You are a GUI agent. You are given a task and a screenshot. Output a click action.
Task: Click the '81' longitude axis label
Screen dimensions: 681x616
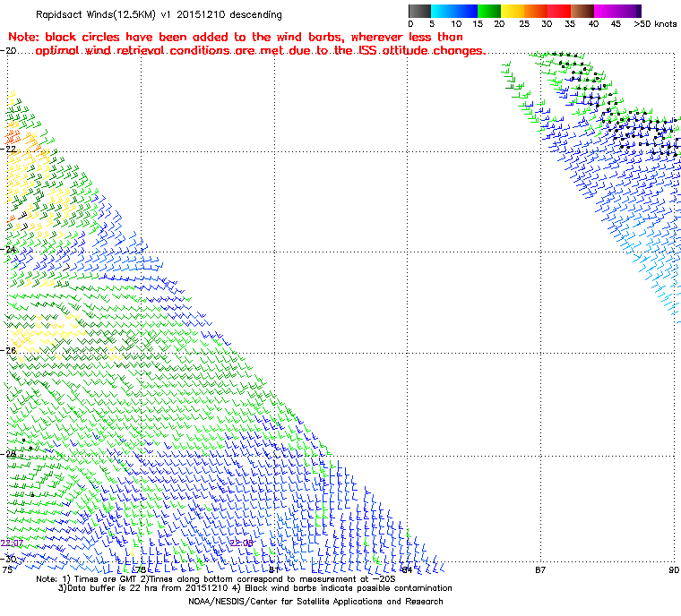pyautogui.click(x=273, y=569)
